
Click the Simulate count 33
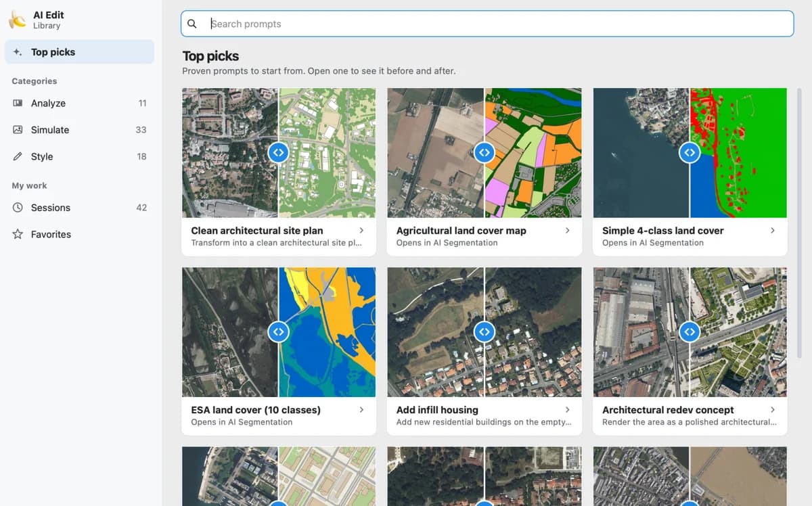click(141, 130)
